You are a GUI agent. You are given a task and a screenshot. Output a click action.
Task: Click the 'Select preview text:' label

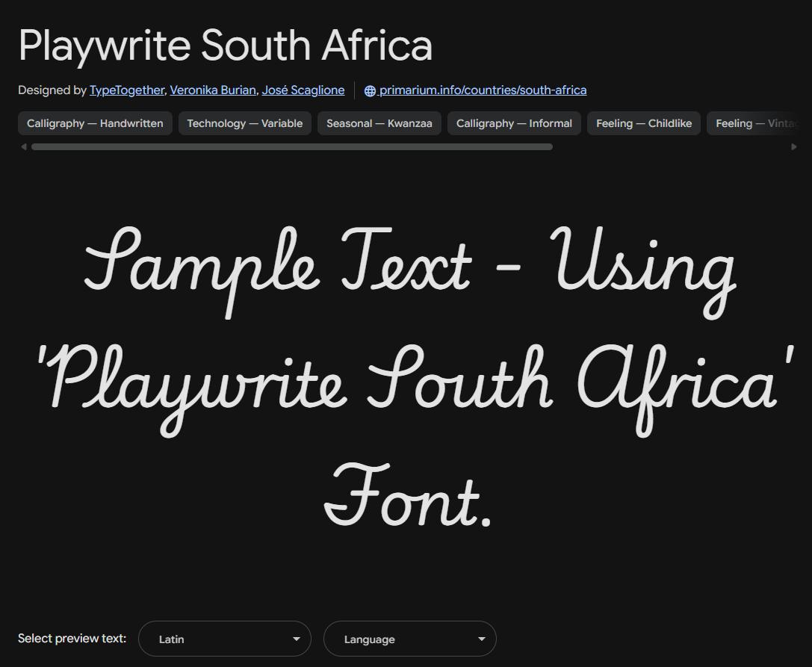(x=72, y=639)
